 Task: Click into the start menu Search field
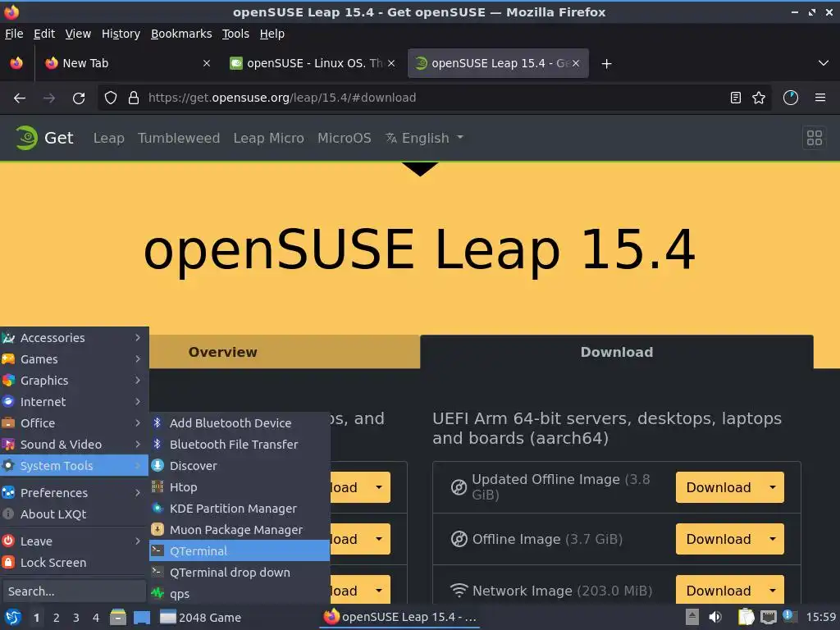74,591
